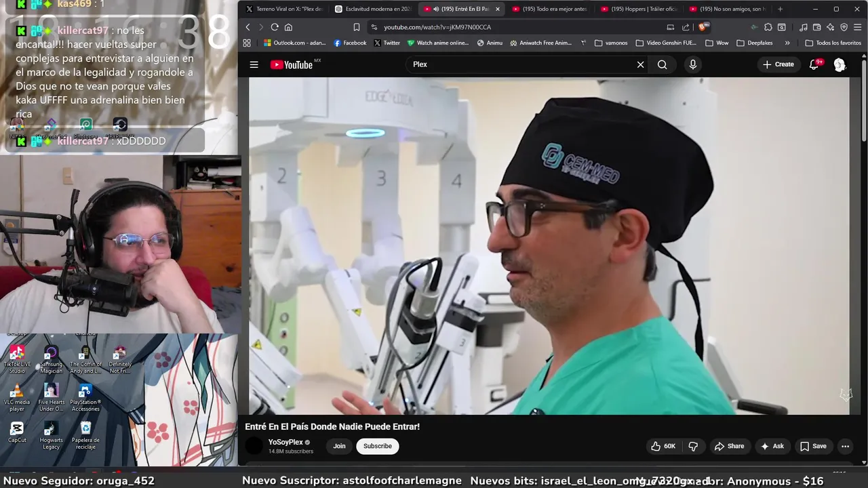Open Papelera de reciclaje desktop icon
Viewport: 868px width, 488px height.
click(85, 435)
